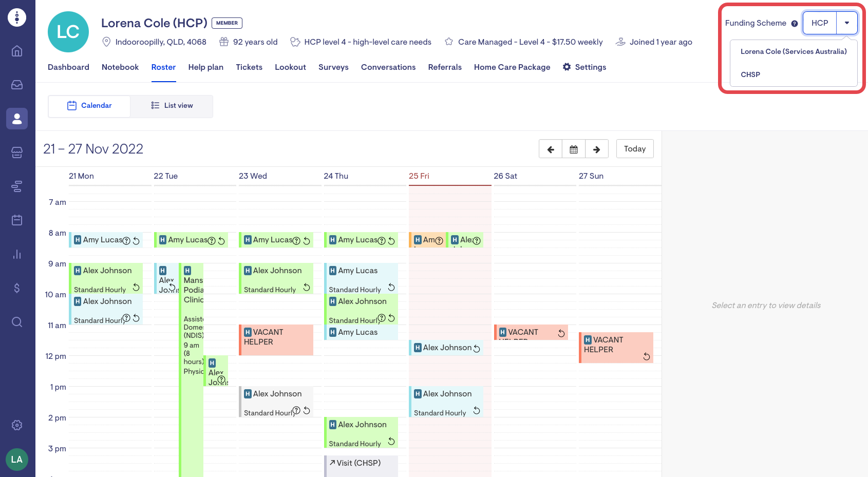Open the Home Care Package tab
868x477 pixels.
point(512,67)
